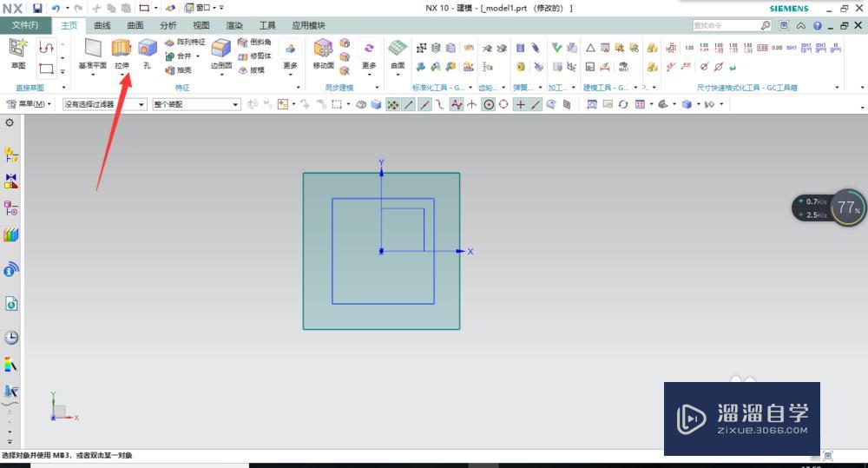Collapse the ribbon with the up chevron

click(x=800, y=25)
